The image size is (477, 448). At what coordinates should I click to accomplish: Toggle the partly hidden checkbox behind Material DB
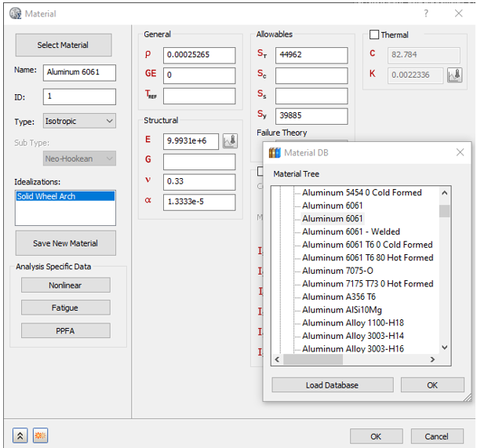260,171
